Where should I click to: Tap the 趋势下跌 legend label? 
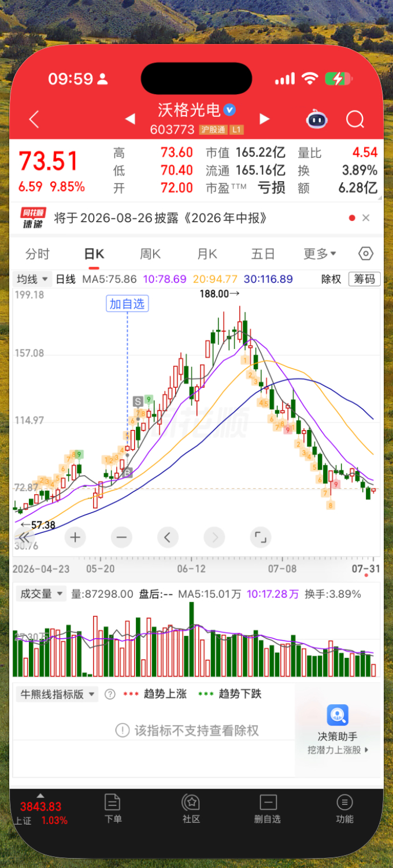(240, 694)
